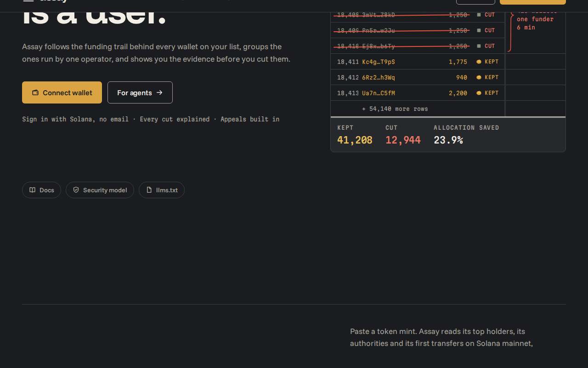Image resolution: width=588 pixels, height=368 pixels.
Task: Click the "one funder" annotation
Action: [x=535, y=19]
